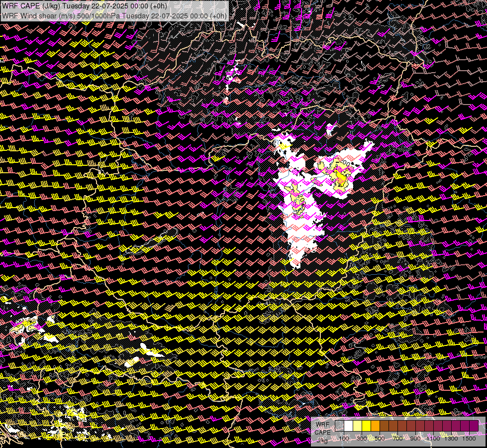The image size is (487, 448).
Task: Select the darkest purple legend swatch above 1500
Action: [x=474, y=426]
